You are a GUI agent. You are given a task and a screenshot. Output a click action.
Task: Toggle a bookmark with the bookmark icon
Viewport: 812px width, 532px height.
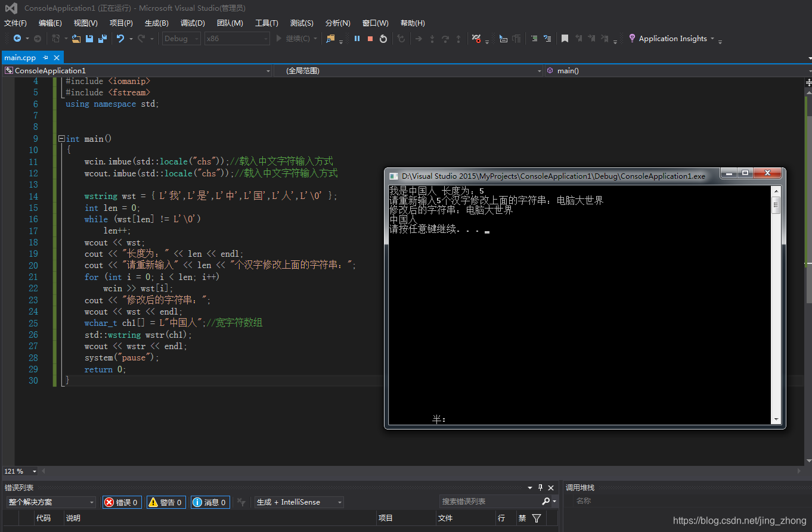point(564,38)
